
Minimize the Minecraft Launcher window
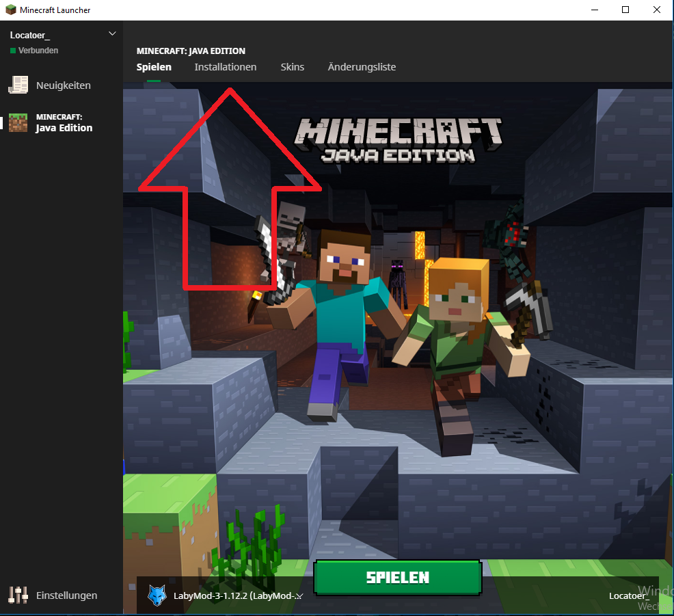point(595,10)
